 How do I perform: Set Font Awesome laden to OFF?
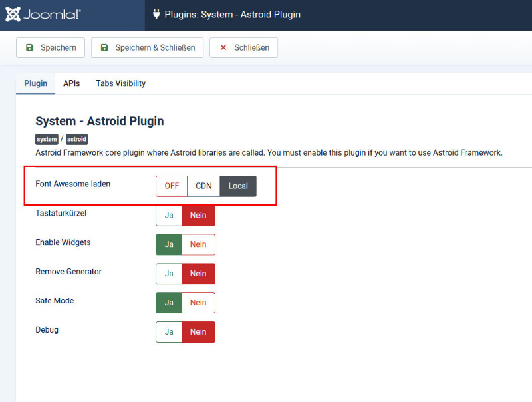172,186
